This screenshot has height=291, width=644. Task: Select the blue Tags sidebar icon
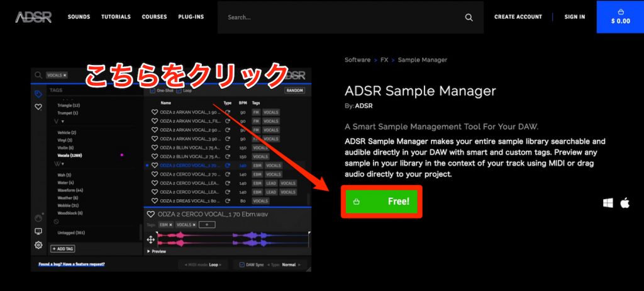pos(38,94)
